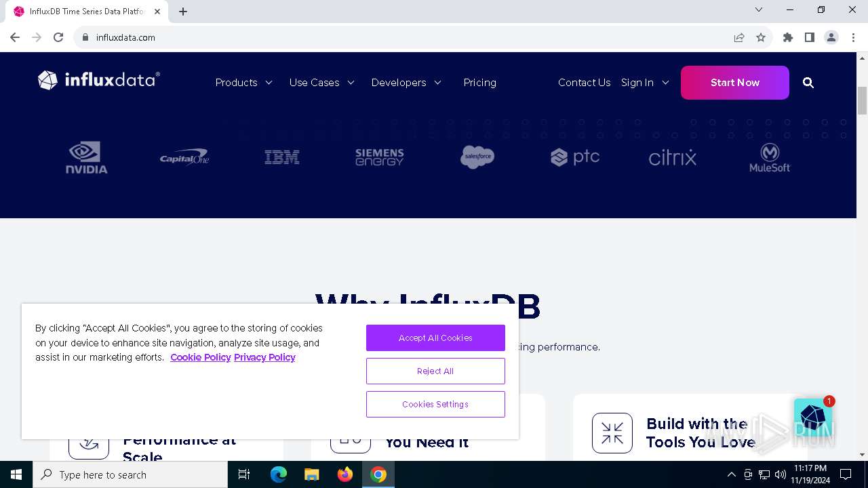Launch Microsoft Edge from taskbar
Screen dimensions: 868x488
click(x=279, y=474)
